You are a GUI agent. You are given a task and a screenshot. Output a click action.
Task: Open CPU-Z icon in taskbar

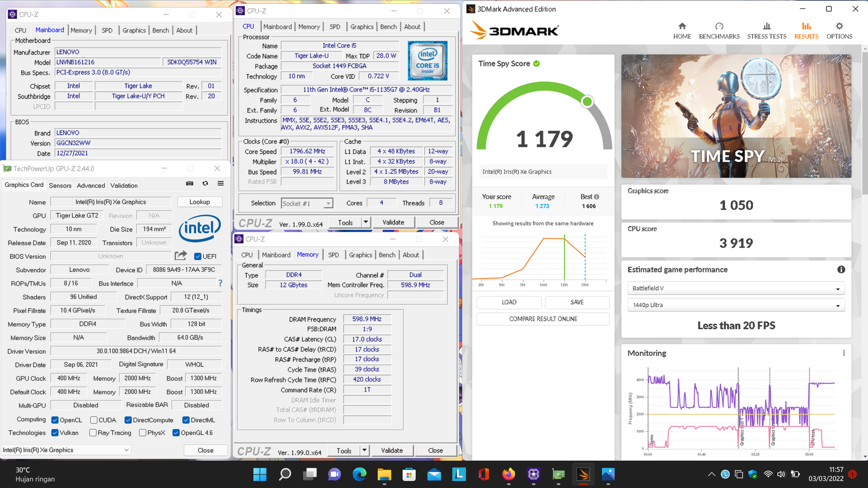click(x=533, y=474)
